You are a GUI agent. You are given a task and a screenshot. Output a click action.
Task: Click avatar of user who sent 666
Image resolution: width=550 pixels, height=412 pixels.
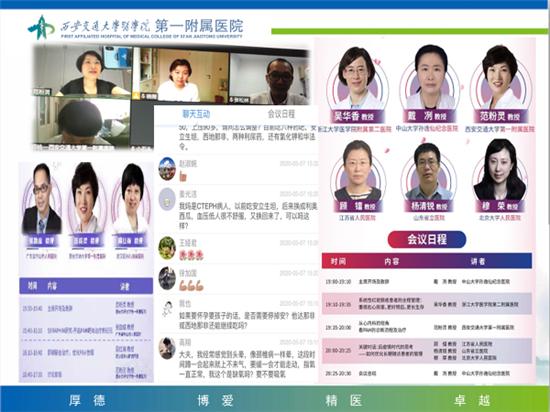point(167,278)
